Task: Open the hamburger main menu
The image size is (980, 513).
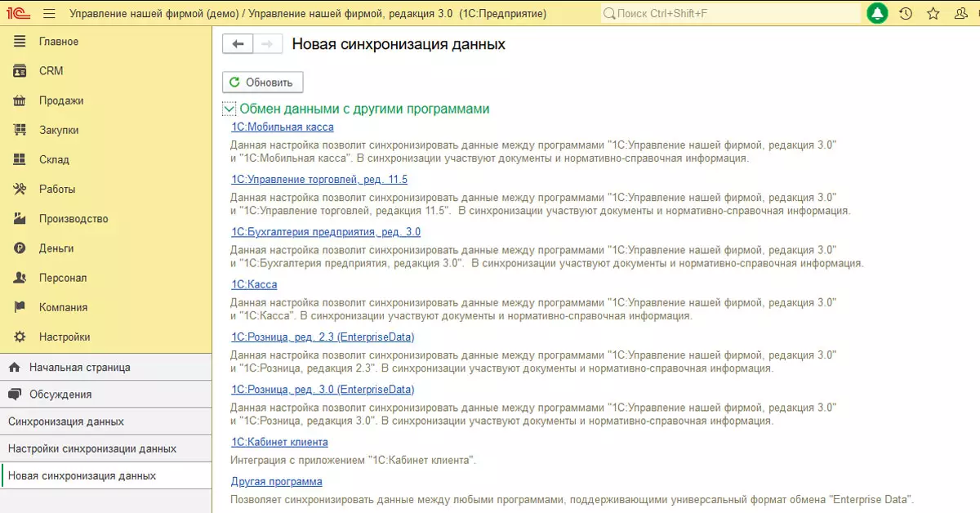Action: coord(49,14)
